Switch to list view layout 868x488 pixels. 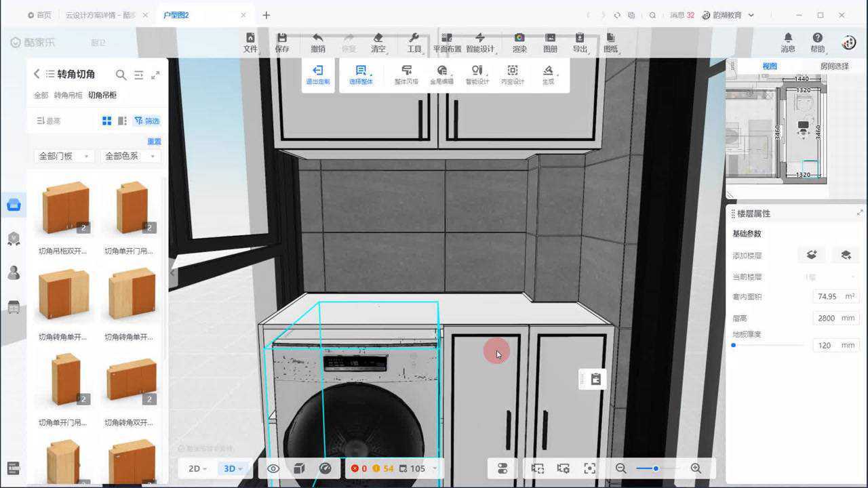coord(123,121)
